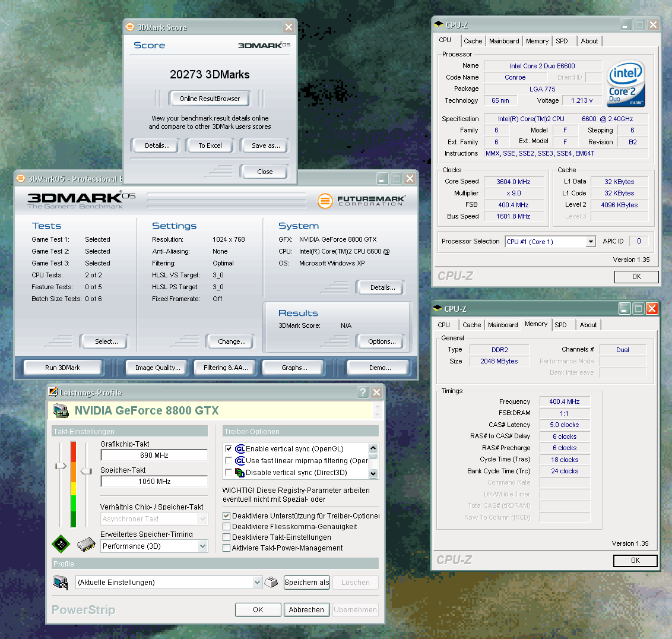Click the 3DMark05 Professional window title icon
Image resolution: width=672 pixels, height=639 pixels.
point(21,178)
